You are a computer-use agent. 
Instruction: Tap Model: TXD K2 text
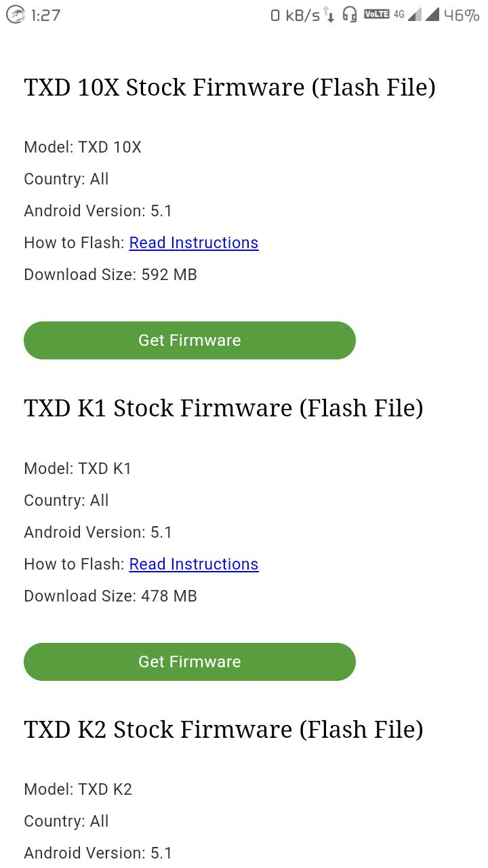point(78,789)
